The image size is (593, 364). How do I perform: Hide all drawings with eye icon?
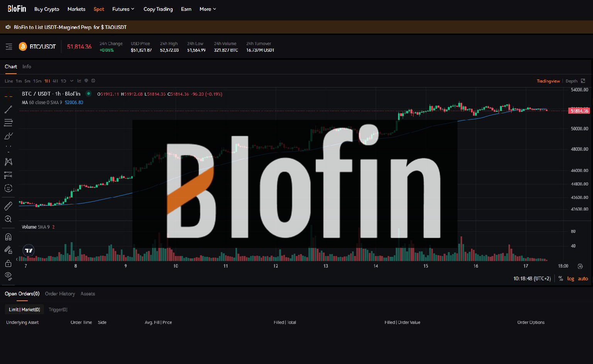pos(8,276)
